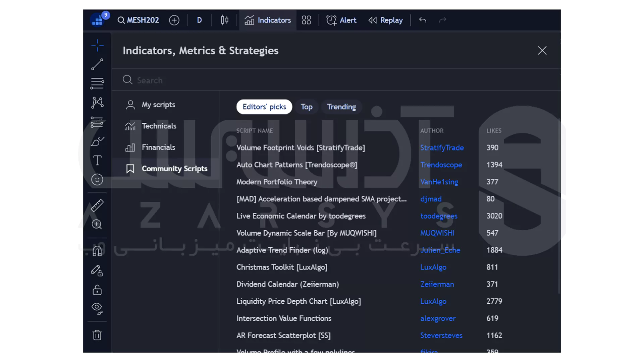Undo the last action
Image resolution: width=644 pixels, height=362 pixels.
click(x=423, y=20)
